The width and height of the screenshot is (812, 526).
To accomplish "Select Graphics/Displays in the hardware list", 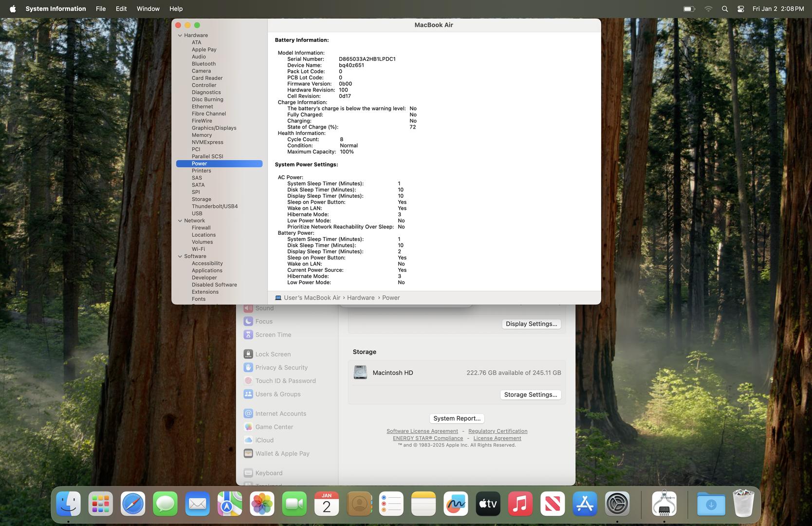I will click(x=214, y=128).
